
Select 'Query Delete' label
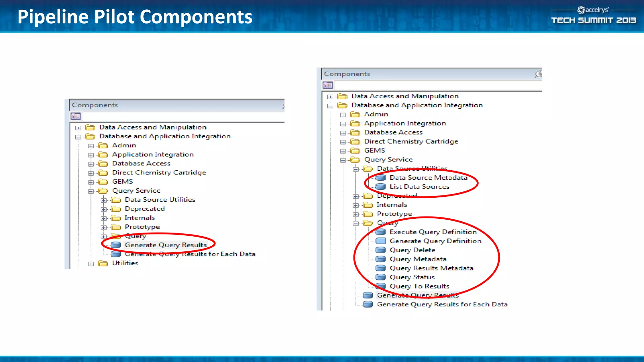(x=413, y=250)
